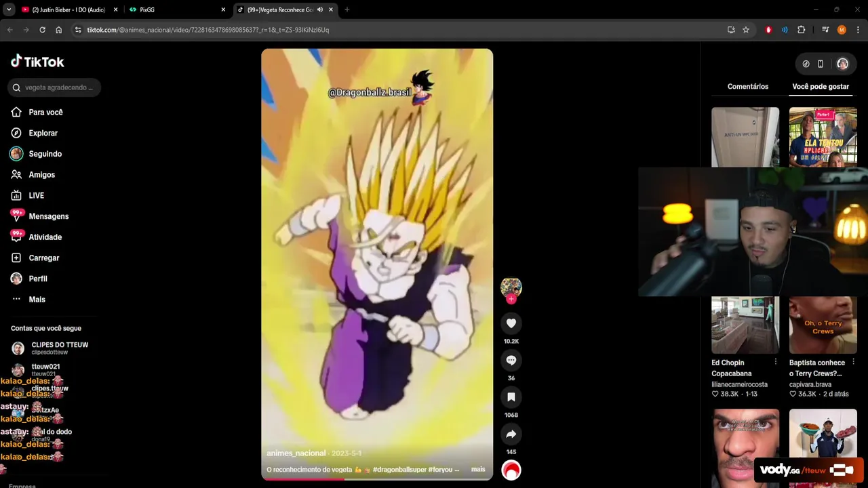Click the TikTok coin icon top right
The height and width of the screenshot is (488, 868).
(806, 64)
